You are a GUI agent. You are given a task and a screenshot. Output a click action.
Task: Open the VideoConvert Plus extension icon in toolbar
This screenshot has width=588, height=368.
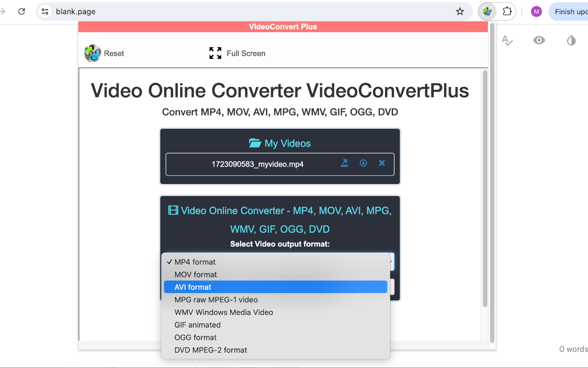(487, 11)
